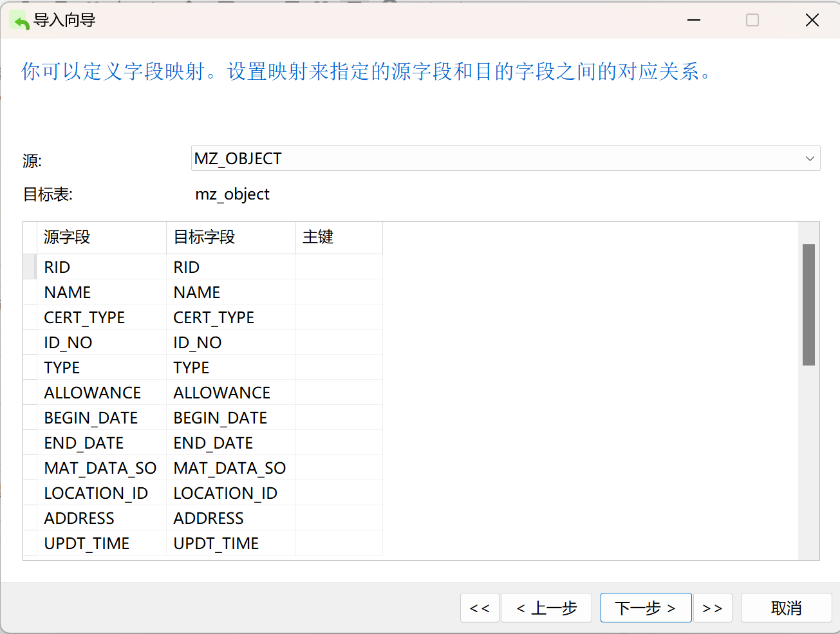The height and width of the screenshot is (634, 840).
Task: Open the MZ_OBJECT source dropdown
Action: tap(505, 158)
